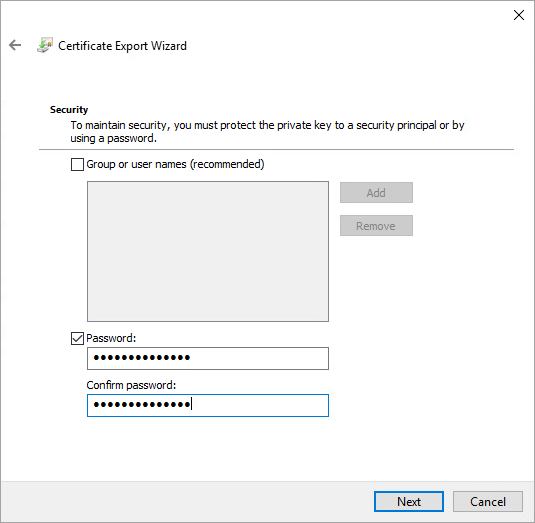
Task: Proceed with the Next button
Action: tap(409, 502)
